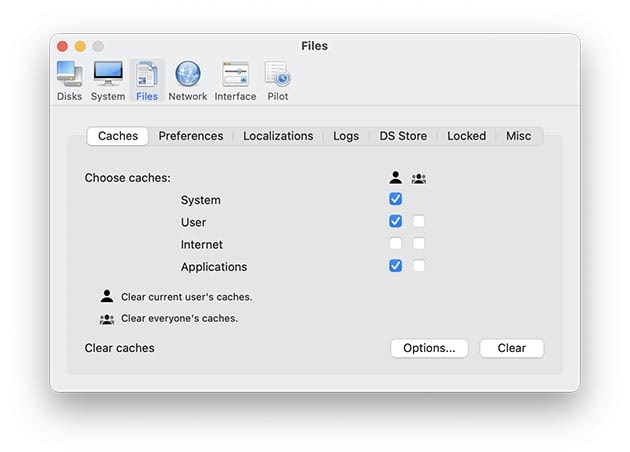
Task: Click the 'User' cache row label
Action: [x=193, y=222]
